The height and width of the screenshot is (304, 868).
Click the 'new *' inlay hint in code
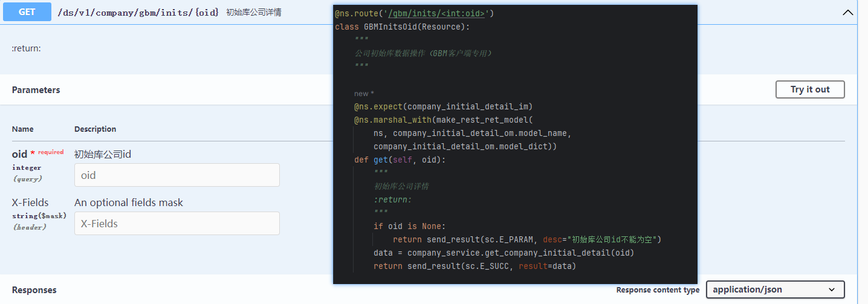coord(364,94)
